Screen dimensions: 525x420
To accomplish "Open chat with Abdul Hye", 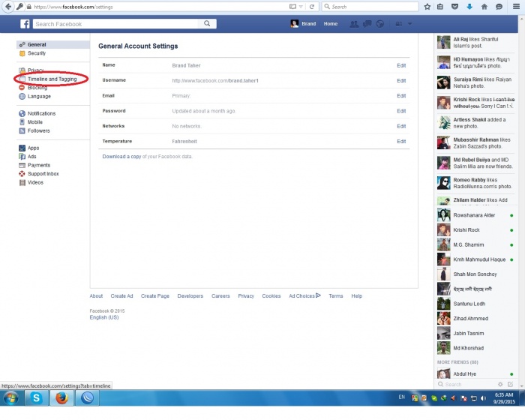I will (475, 374).
